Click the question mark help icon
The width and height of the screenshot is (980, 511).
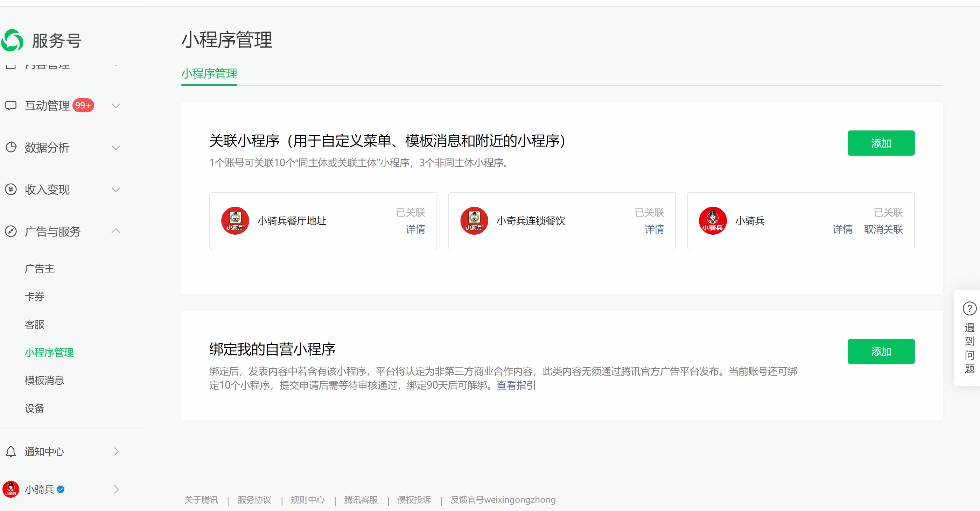(969, 308)
